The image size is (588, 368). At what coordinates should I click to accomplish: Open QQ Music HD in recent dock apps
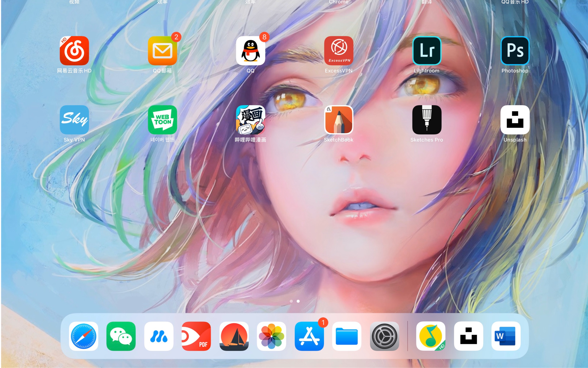point(431,336)
